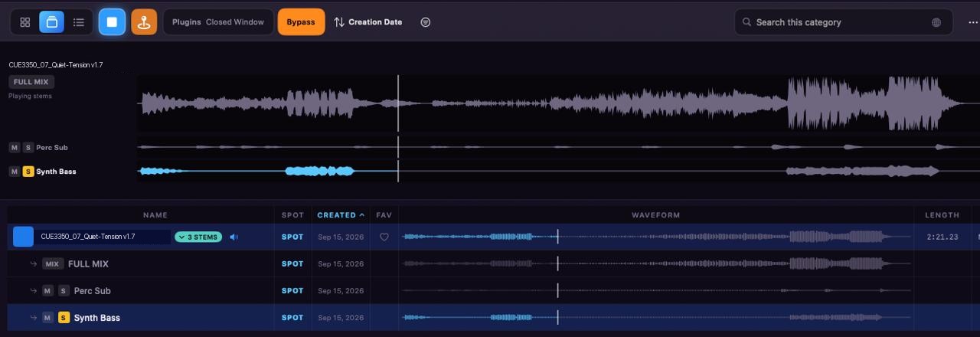The image size is (980, 337).
Task: Spot the Perc Sub stem
Action: tap(292, 290)
